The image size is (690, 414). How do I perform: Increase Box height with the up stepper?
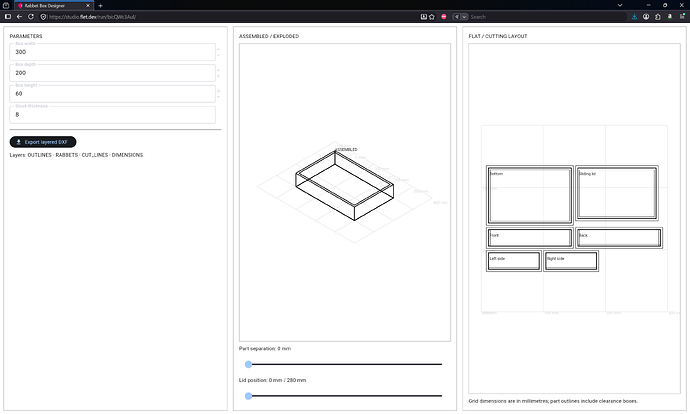(218, 91)
